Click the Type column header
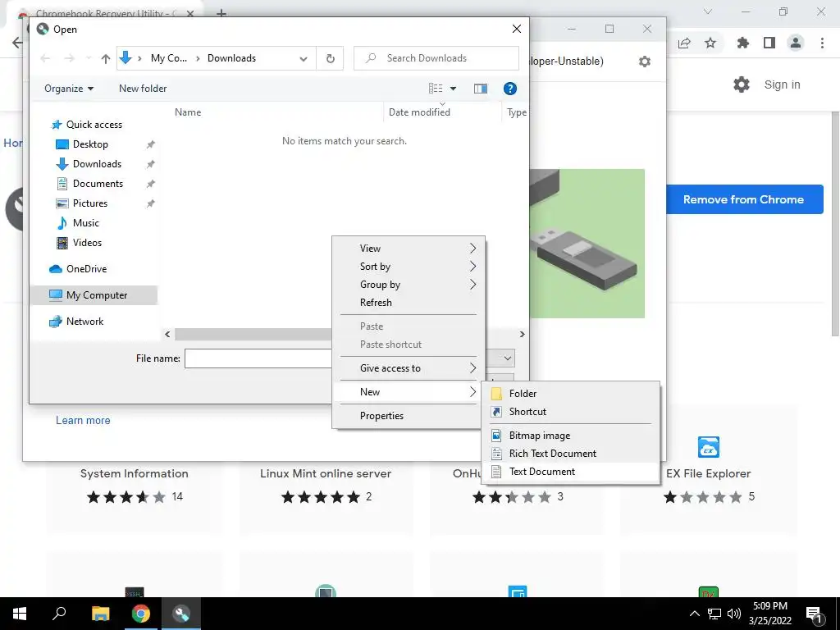Image resolution: width=840 pixels, height=630 pixels. 517,112
